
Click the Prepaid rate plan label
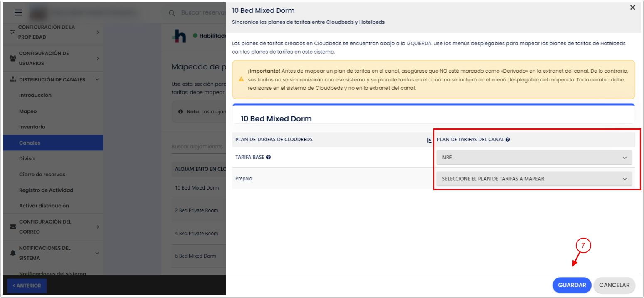point(244,179)
